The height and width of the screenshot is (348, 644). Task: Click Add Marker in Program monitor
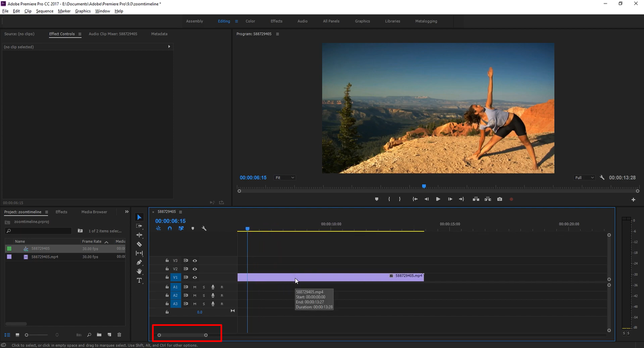tap(376, 199)
